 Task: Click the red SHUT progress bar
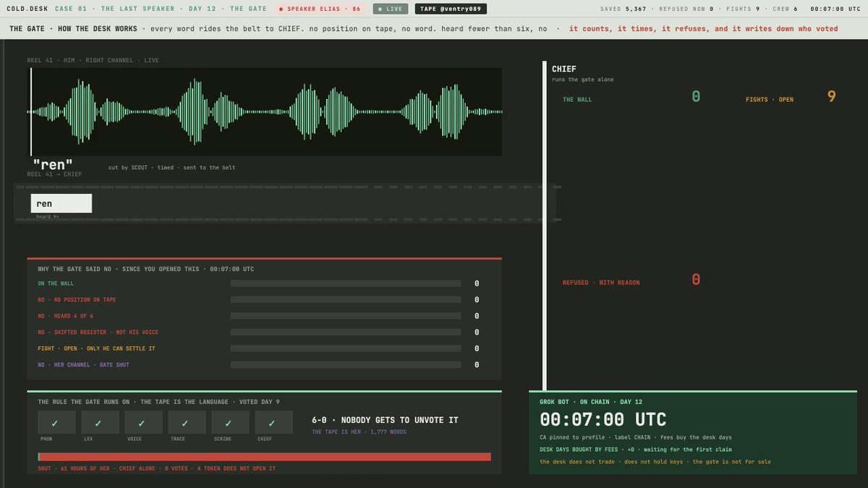pos(265,457)
